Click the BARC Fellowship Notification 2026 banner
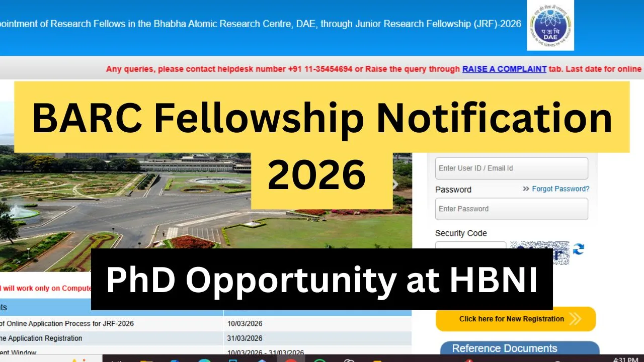Image resolution: width=644 pixels, height=362 pixels. point(322,118)
